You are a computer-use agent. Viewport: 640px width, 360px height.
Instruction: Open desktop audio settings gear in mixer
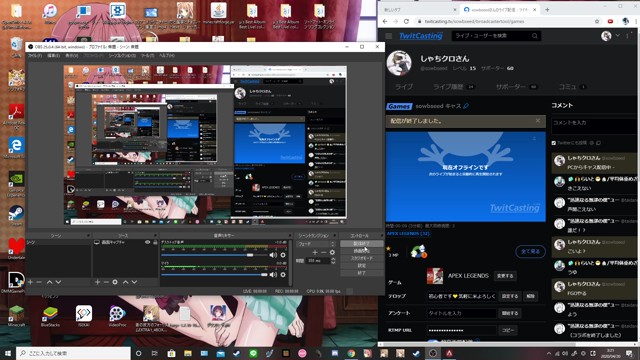[x=283, y=255]
